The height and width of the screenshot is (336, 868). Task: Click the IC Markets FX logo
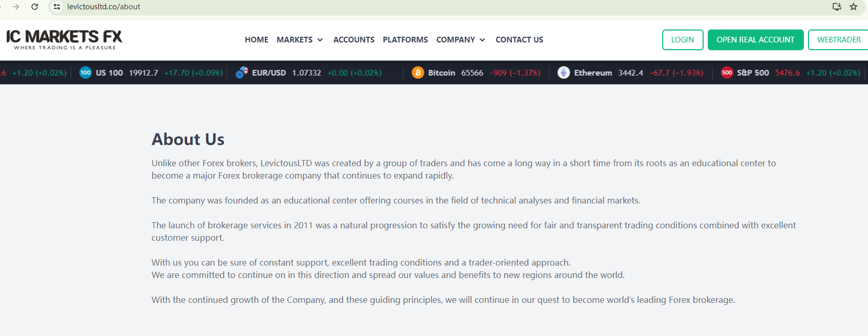coord(64,39)
